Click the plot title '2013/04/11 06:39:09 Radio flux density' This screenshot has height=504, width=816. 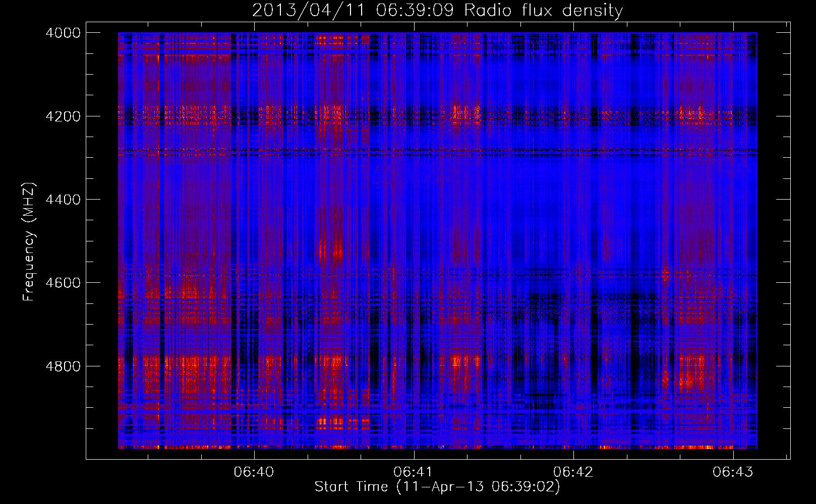coord(437,10)
